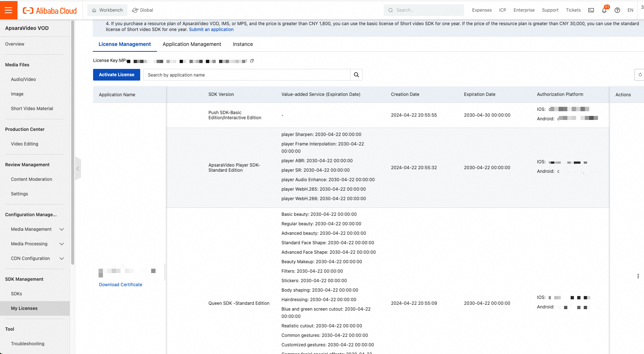644x354 pixels.
Task: Open Settings under Review Management
Action: [19, 194]
